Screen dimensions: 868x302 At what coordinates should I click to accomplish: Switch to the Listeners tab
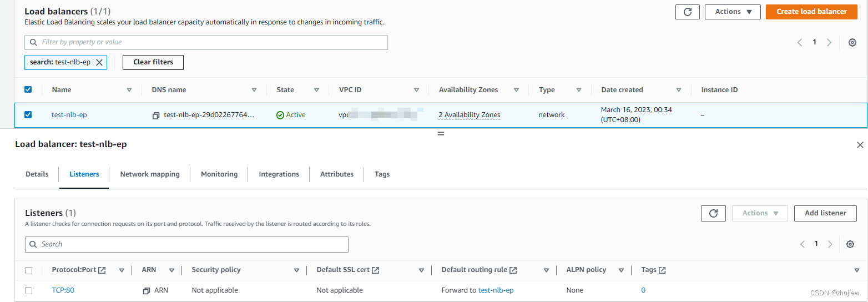pyautogui.click(x=84, y=174)
